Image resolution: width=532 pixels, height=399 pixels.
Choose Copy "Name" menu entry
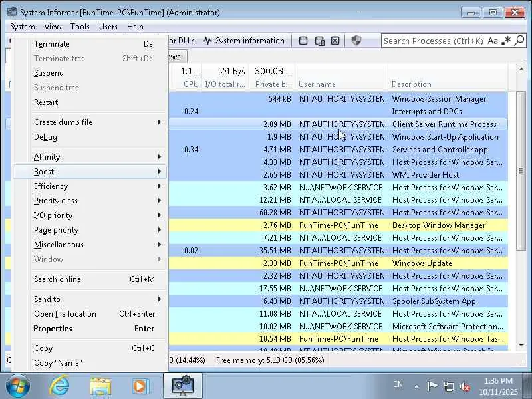[90, 363]
